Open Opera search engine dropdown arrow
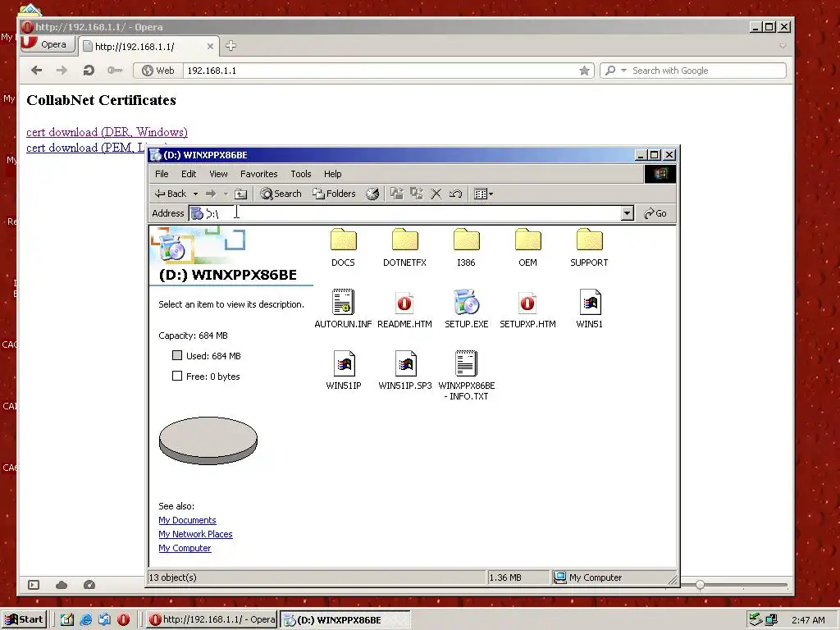The image size is (840, 630). tap(623, 71)
